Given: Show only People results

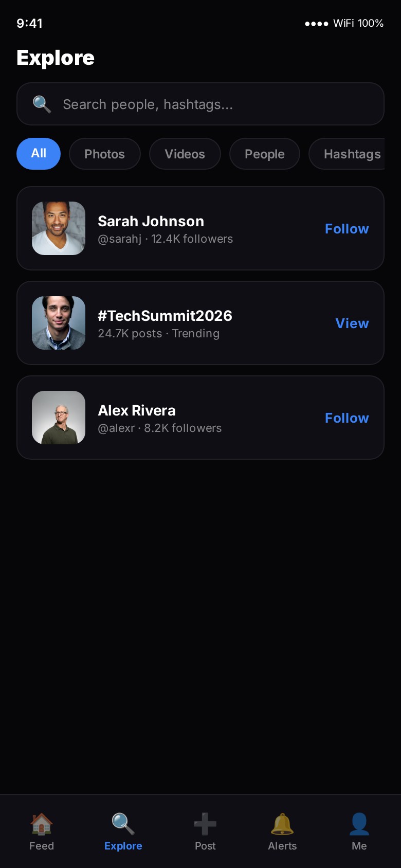Looking at the screenshot, I should click(264, 154).
